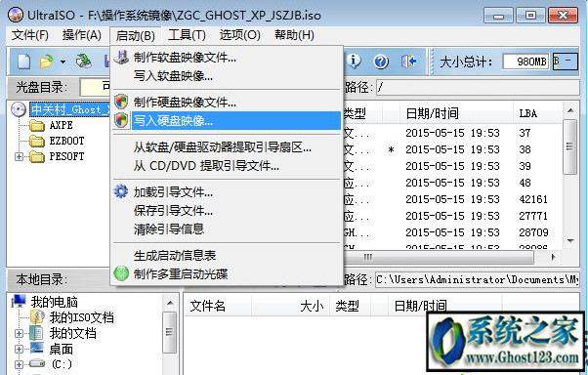Select 写入硬盘映像... highlighted entry
This screenshot has height=375, width=588.
coord(227,121)
